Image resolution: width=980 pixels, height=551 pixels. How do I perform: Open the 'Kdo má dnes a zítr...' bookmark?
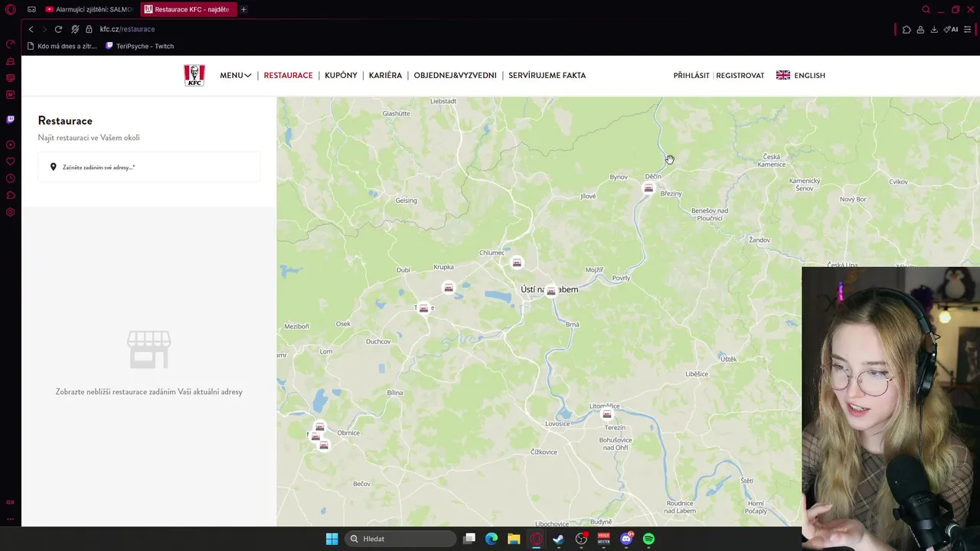point(62,46)
